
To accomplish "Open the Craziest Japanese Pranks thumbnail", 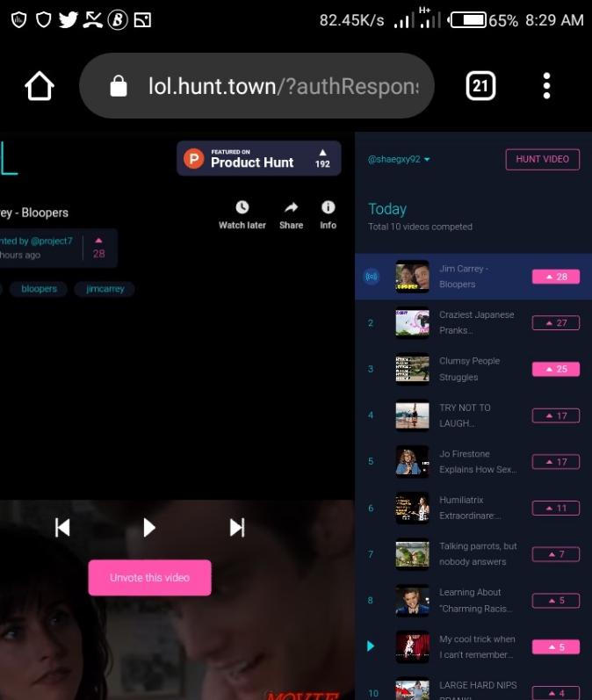I will point(413,322).
